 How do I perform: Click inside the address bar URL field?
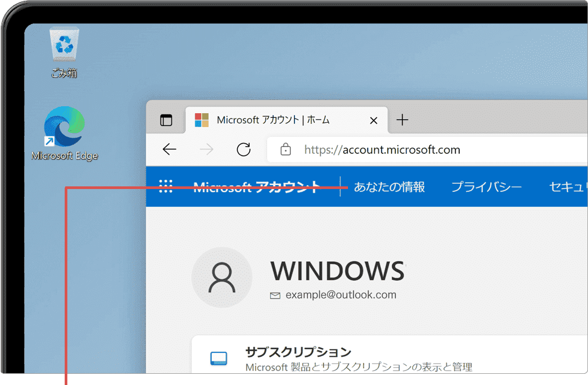point(382,150)
